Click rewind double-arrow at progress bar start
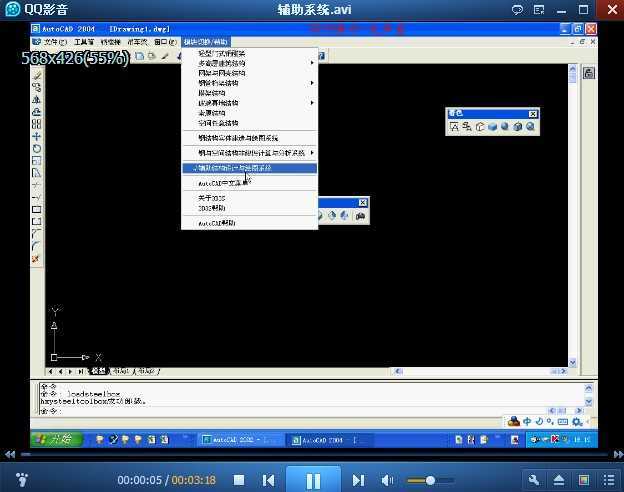The width and height of the screenshot is (624, 492). [10, 454]
